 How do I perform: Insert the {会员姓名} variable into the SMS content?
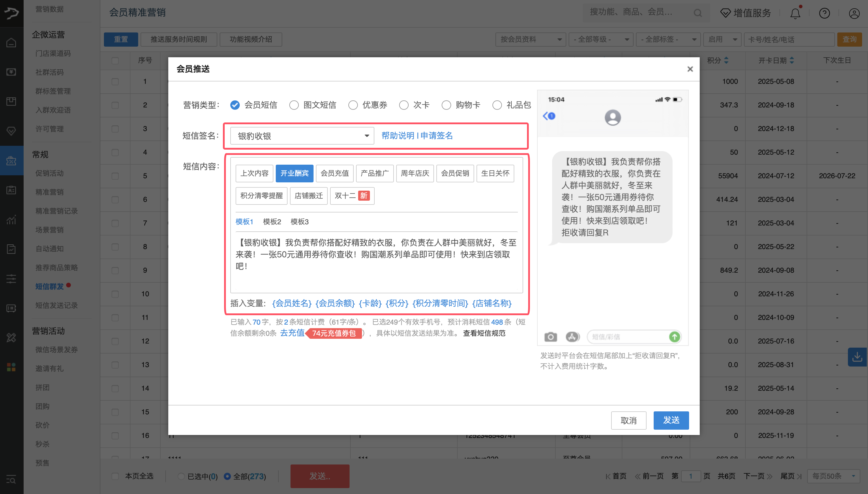pyautogui.click(x=292, y=303)
